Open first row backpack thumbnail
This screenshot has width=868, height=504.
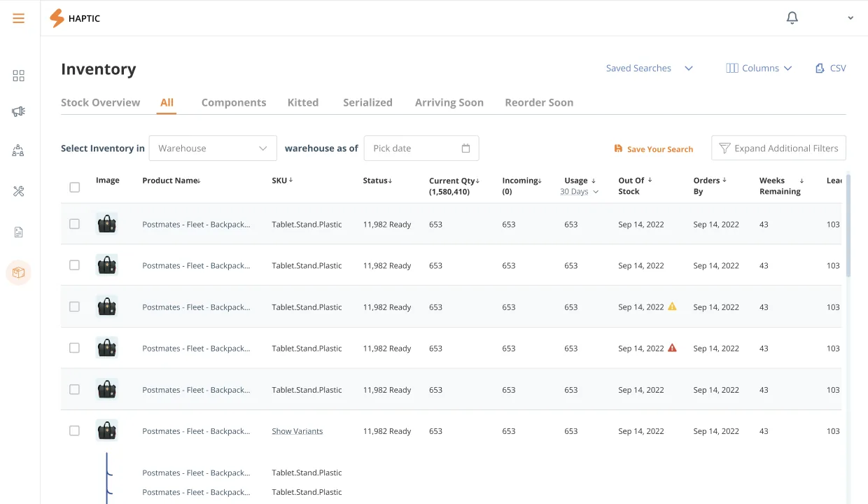pos(106,224)
